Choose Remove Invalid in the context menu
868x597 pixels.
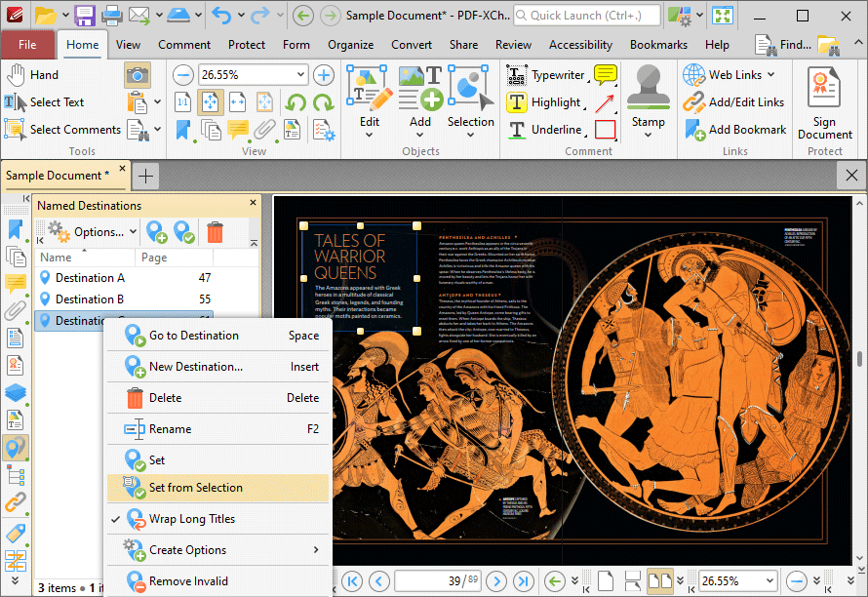[218, 581]
